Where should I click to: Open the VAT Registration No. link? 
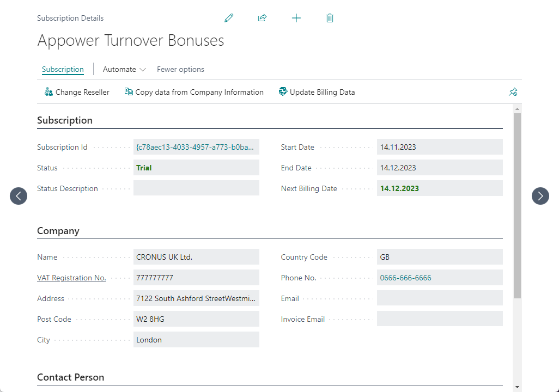[71, 278]
